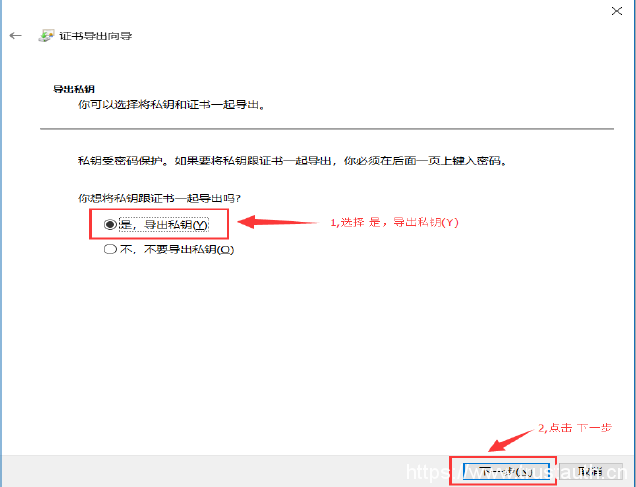The height and width of the screenshot is (487, 636).
Task: Click the 证书导出向导 window title
Action: tap(96, 36)
